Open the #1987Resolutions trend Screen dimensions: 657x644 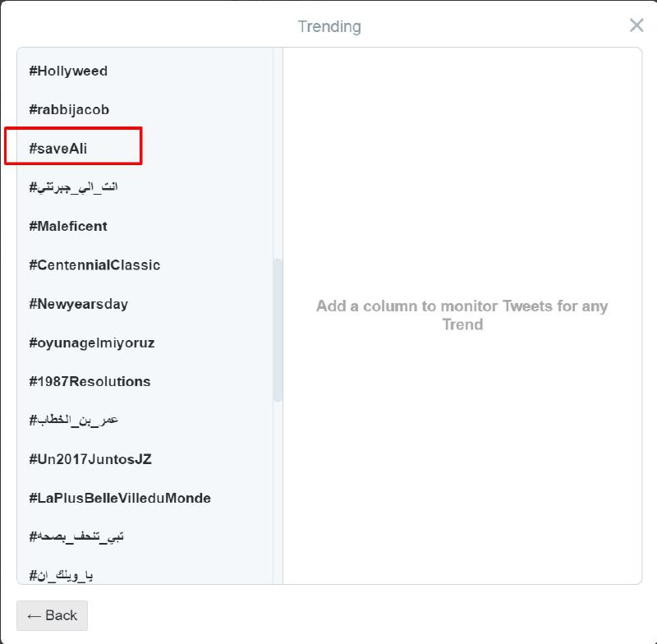pos(90,381)
